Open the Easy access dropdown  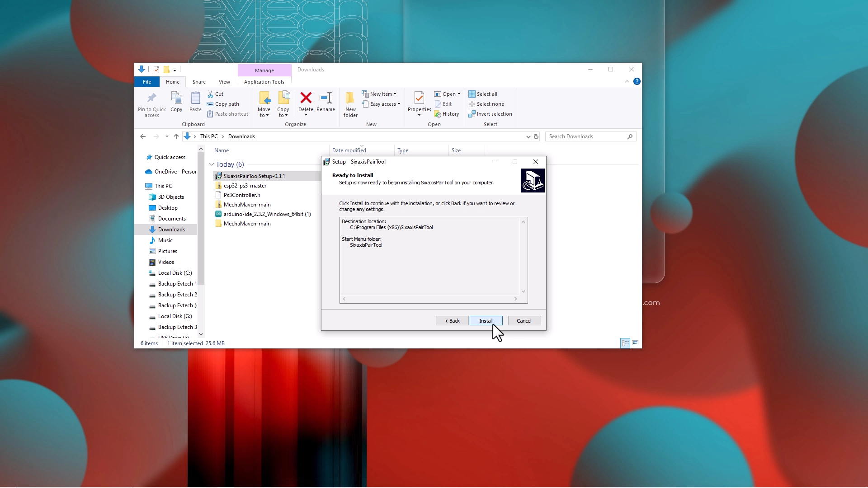click(381, 104)
